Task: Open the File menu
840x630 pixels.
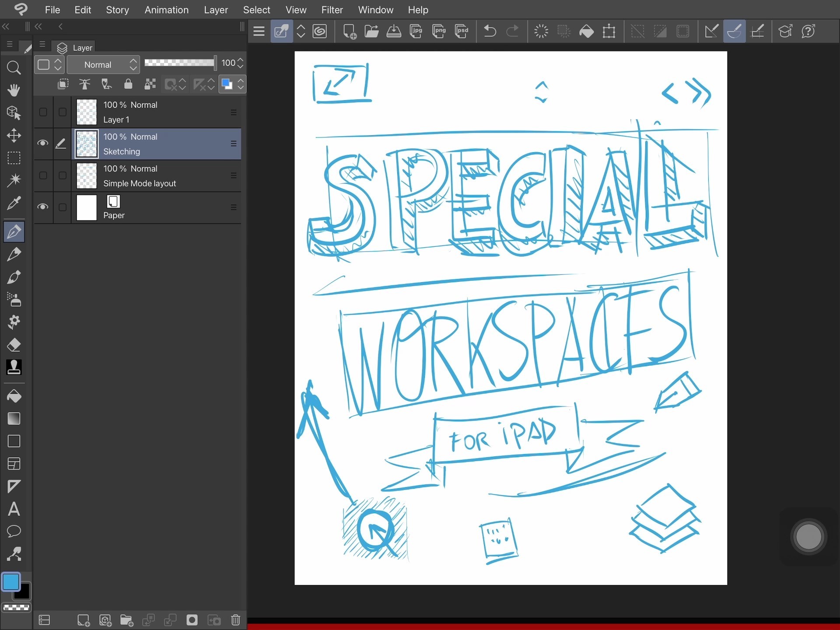Action: click(52, 10)
